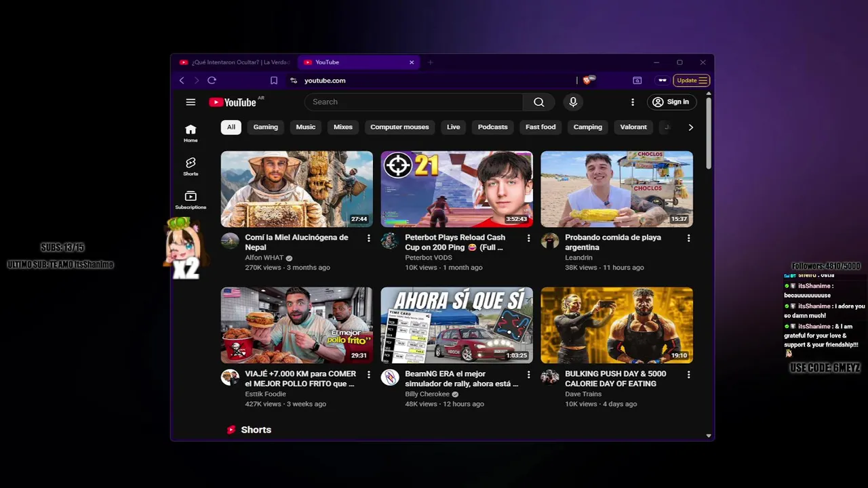Open more options for Peterbot Reload video

click(529, 239)
